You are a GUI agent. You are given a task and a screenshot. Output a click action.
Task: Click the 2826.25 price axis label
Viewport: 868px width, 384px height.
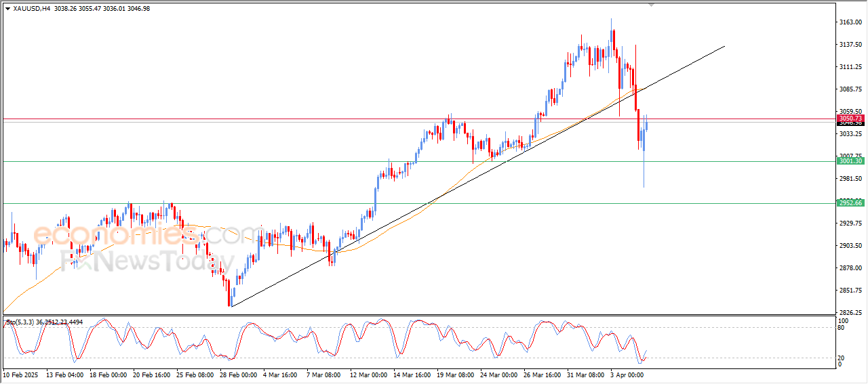click(850, 313)
